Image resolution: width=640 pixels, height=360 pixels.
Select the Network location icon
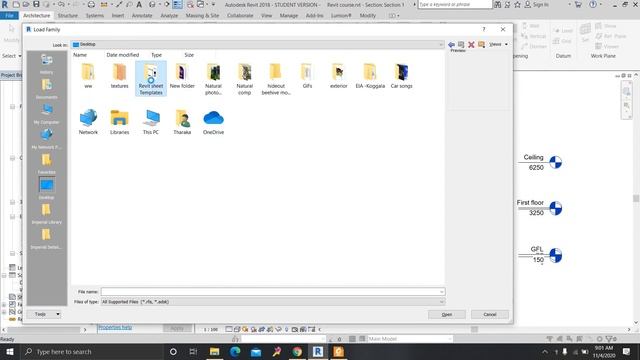[88, 122]
